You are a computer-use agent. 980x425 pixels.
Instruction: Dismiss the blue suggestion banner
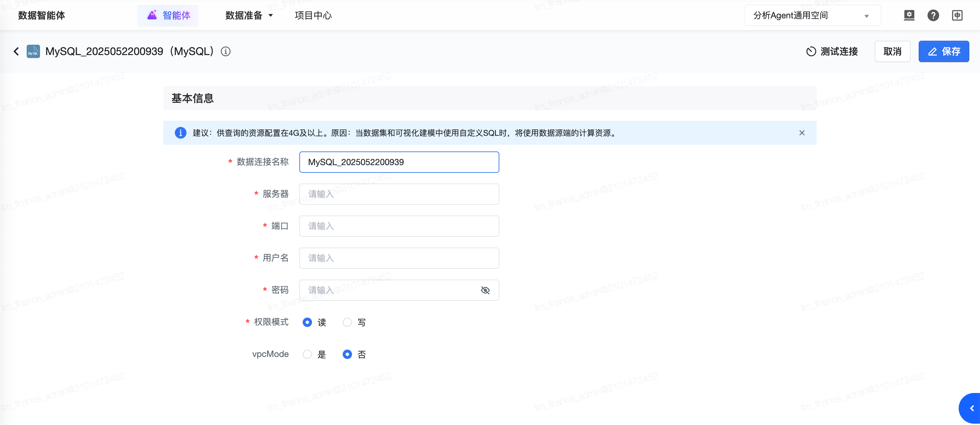click(802, 133)
